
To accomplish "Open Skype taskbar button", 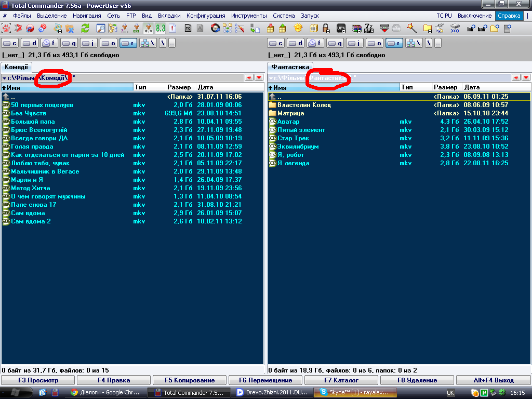I will [355, 393].
